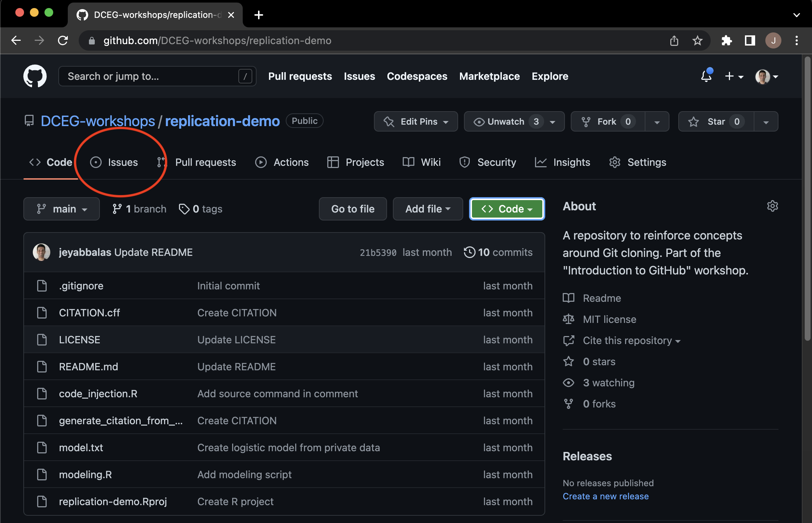Open a new browser tab
The image size is (812, 523).
(259, 15)
